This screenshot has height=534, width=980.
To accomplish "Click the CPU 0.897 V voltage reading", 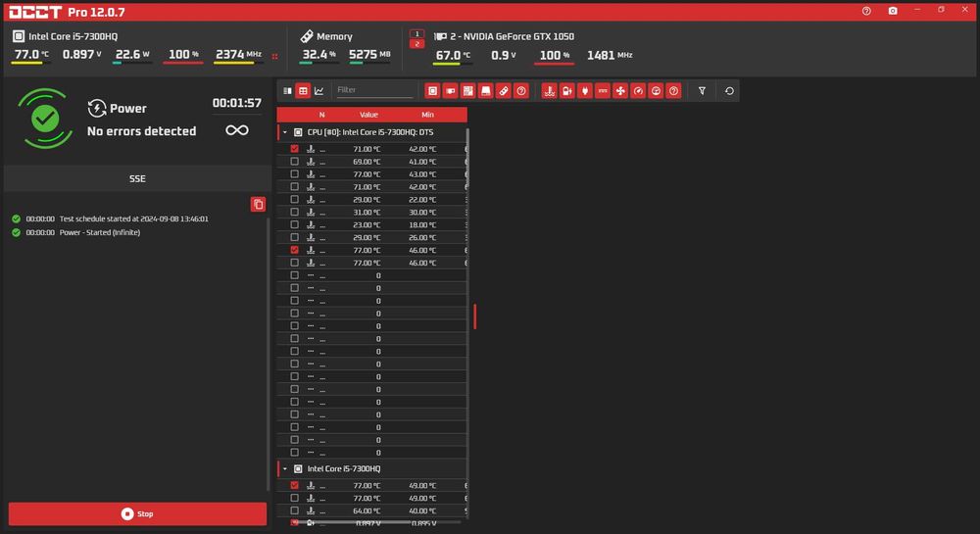I will point(82,54).
